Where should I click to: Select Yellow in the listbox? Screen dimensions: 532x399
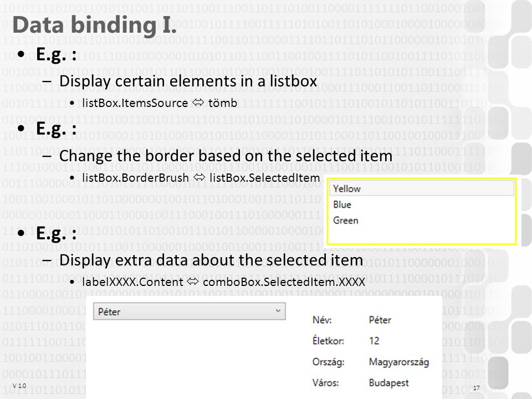click(x=422, y=188)
